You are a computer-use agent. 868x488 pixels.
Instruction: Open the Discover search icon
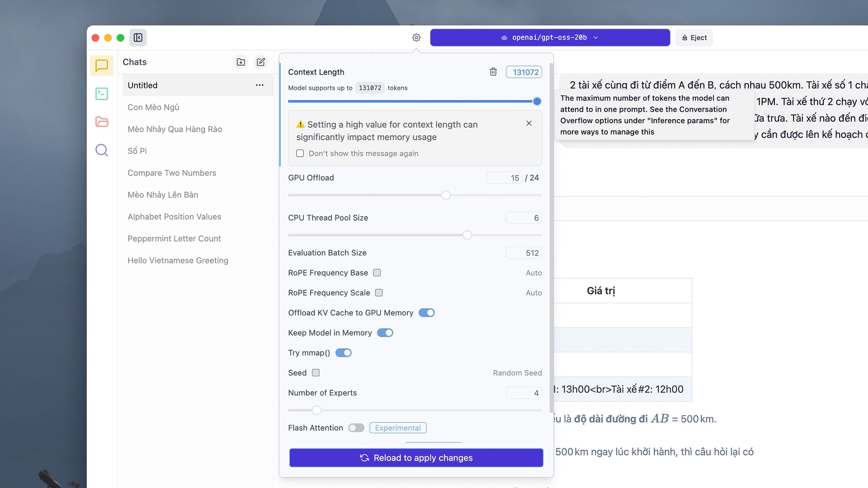[102, 150]
